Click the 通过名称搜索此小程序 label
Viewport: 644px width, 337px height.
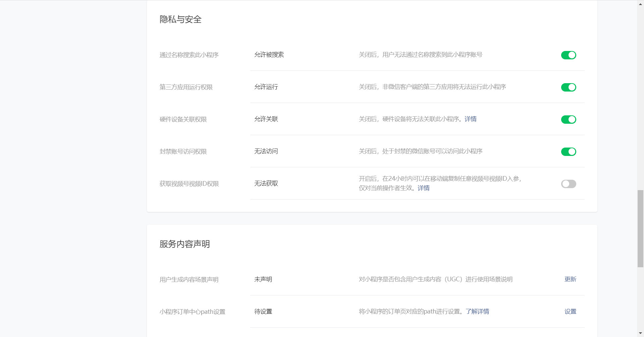189,55
